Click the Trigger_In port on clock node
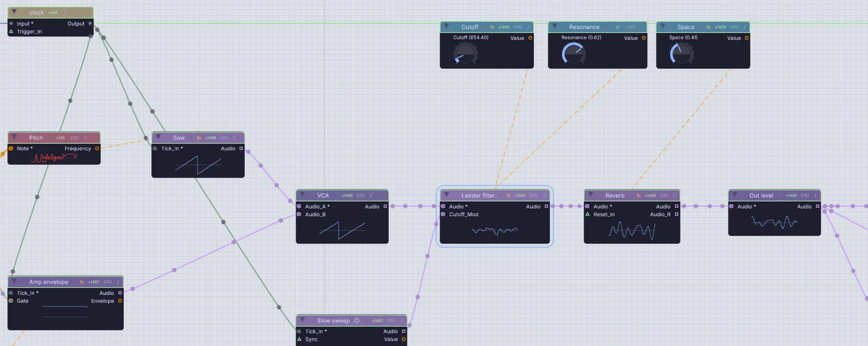The width and height of the screenshot is (868, 346). coord(11,32)
